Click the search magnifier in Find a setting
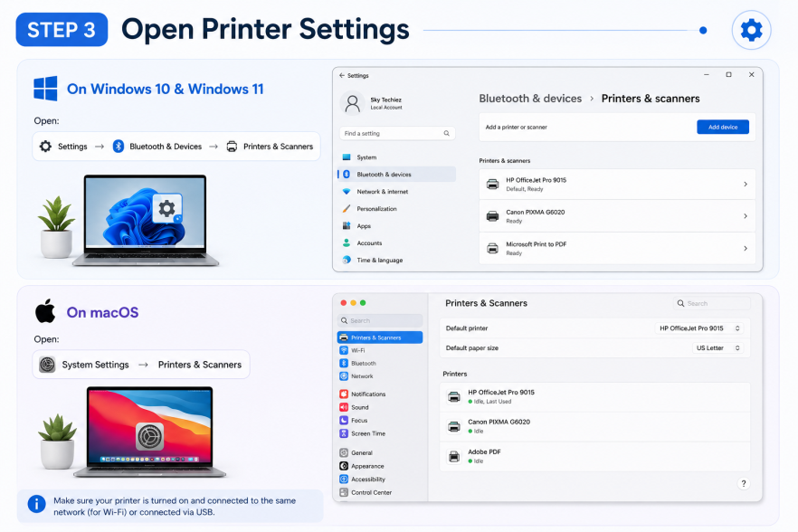The width and height of the screenshot is (798, 532). 446,133
